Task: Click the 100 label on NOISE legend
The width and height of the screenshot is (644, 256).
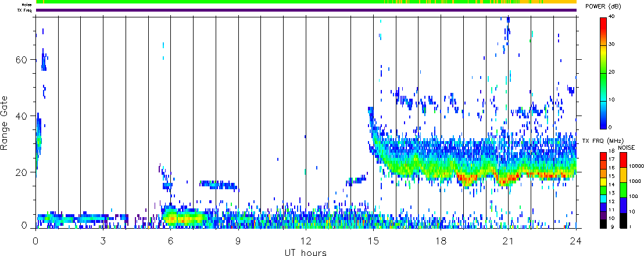Action: pos(634,196)
